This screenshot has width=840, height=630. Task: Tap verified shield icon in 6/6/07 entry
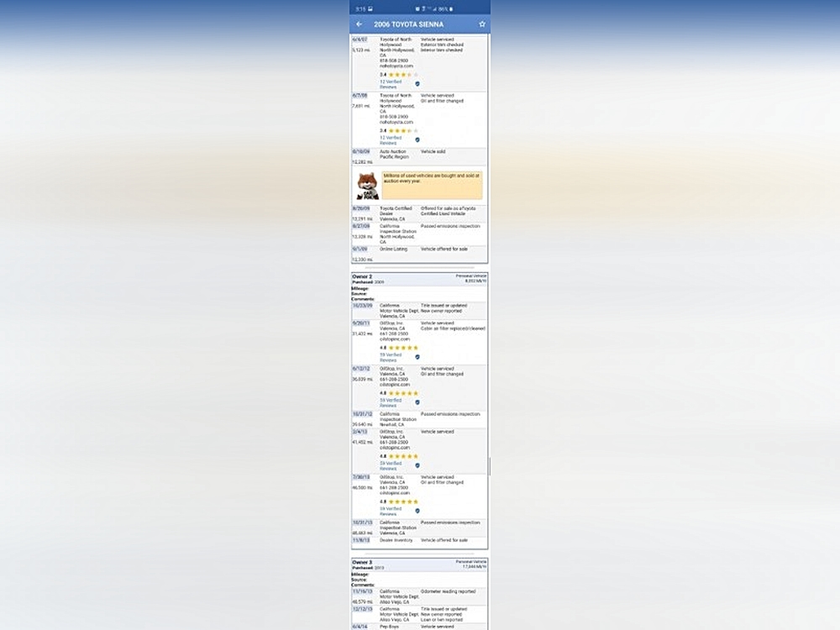click(417, 84)
